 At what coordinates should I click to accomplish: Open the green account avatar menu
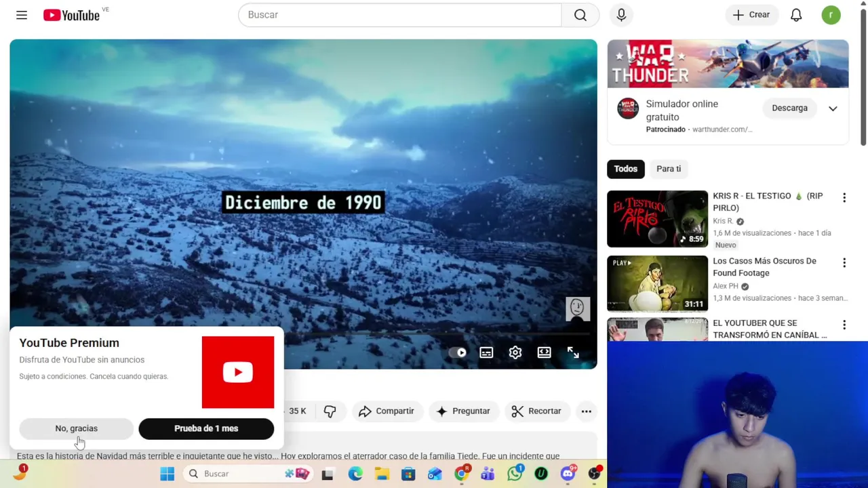[831, 15]
